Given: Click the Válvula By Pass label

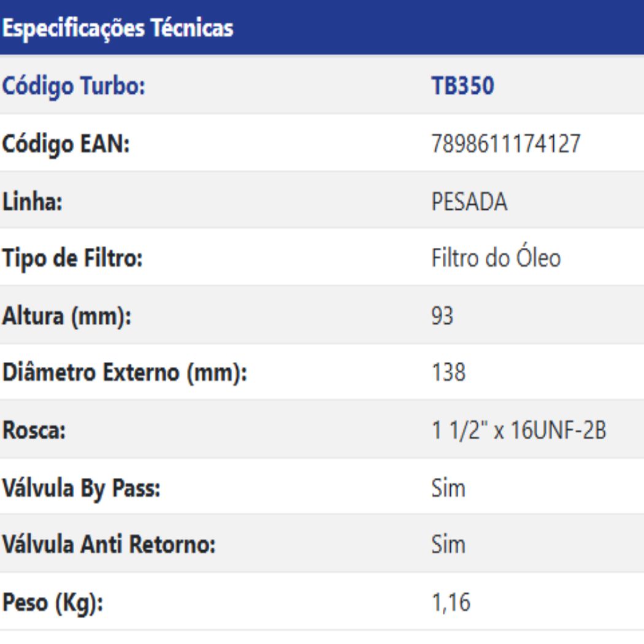Looking at the screenshot, I should click(82, 489).
